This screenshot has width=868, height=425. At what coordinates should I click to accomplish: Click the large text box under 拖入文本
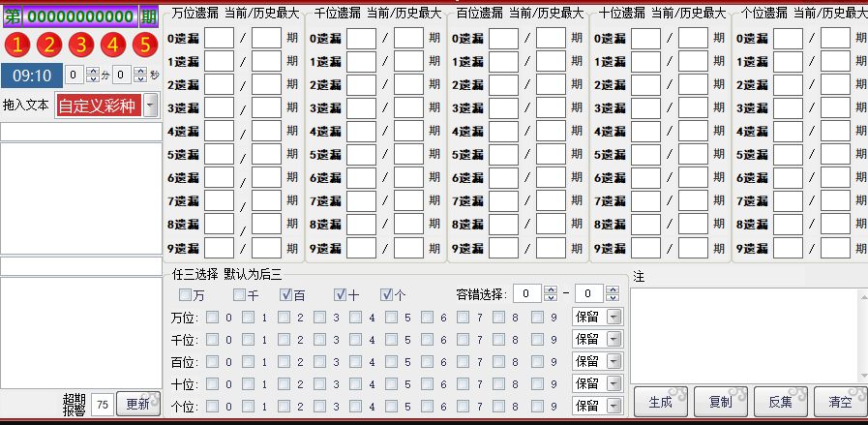point(81,198)
